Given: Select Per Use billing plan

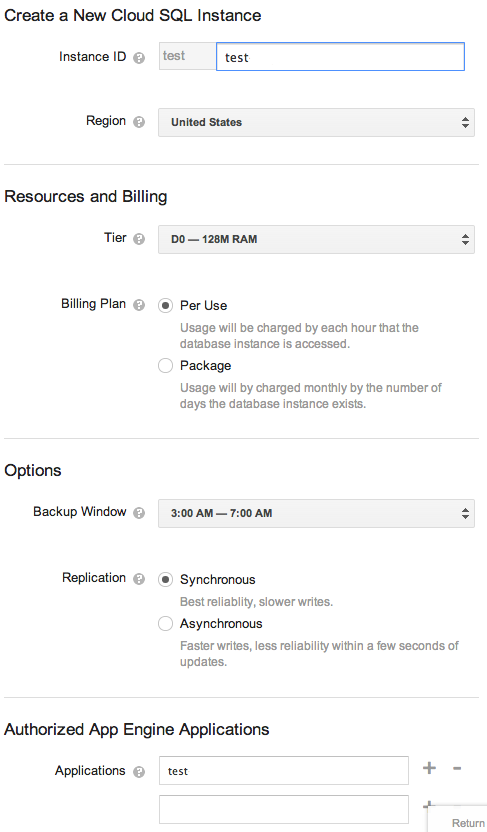Looking at the screenshot, I should pyautogui.click(x=166, y=306).
